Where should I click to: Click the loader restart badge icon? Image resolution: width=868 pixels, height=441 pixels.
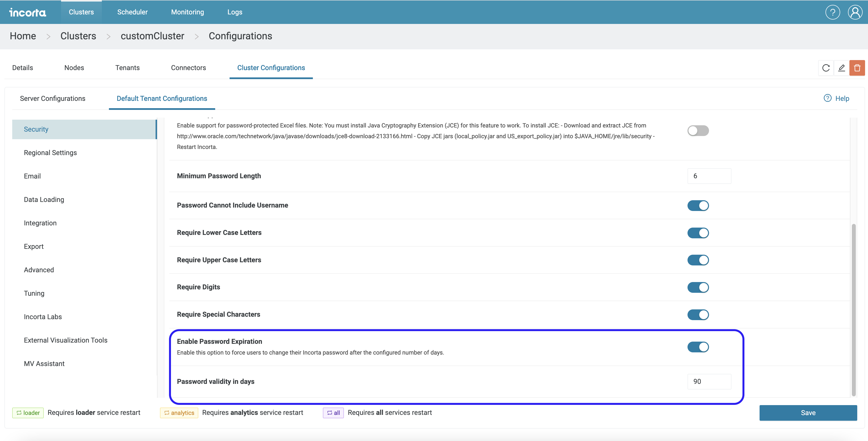28,413
